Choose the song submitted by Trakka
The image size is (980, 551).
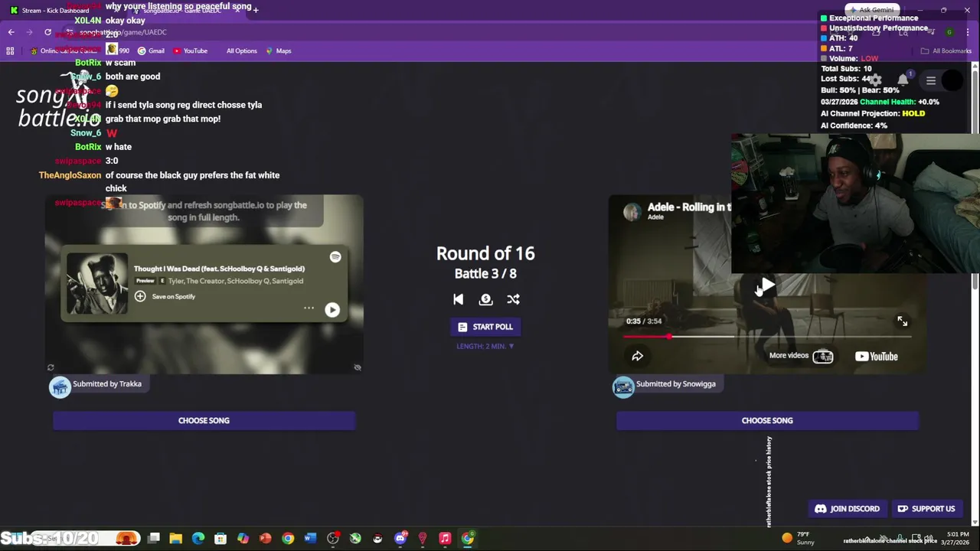204,420
